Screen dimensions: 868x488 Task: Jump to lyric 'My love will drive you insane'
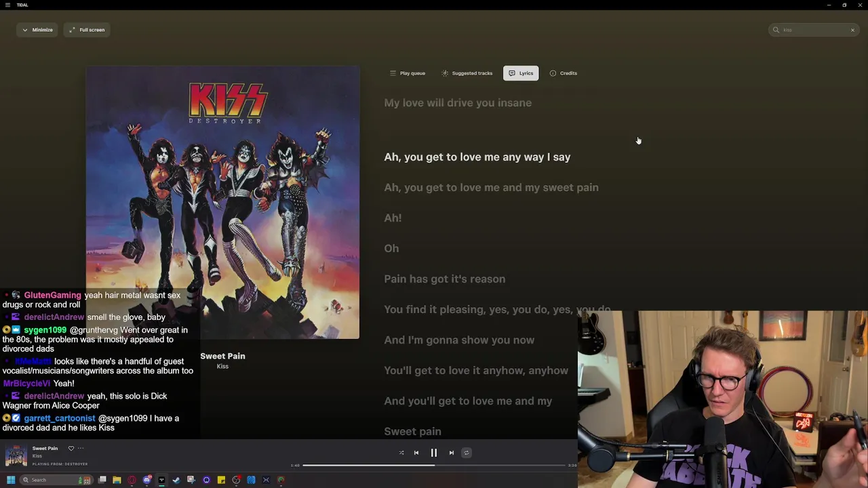pyautogui.click(x=458, y=103)
